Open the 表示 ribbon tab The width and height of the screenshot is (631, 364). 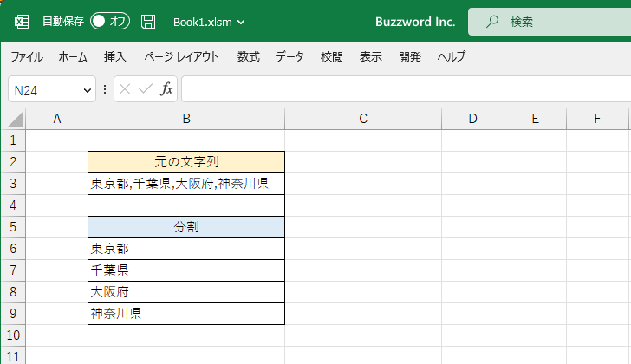(371, 56)
